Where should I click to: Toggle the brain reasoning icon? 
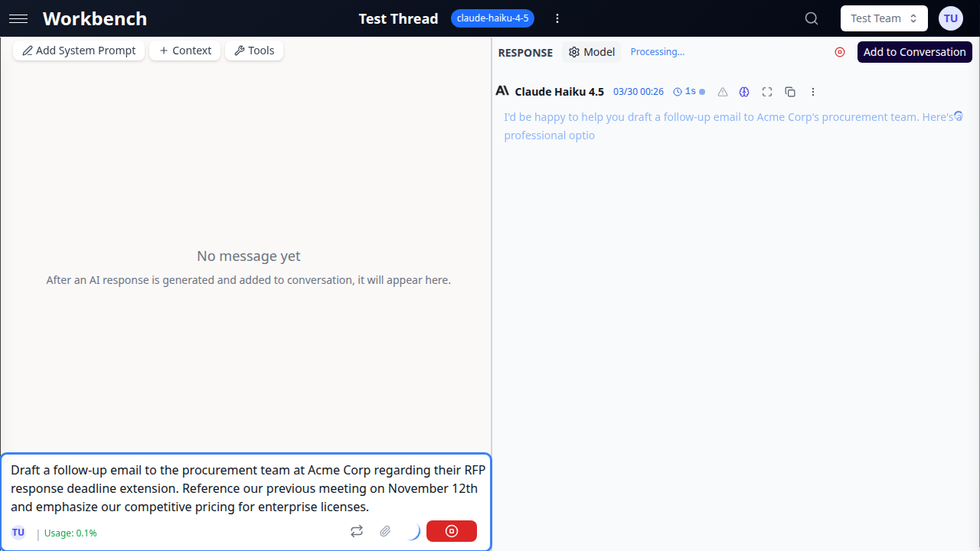click(x=744, y=92)
